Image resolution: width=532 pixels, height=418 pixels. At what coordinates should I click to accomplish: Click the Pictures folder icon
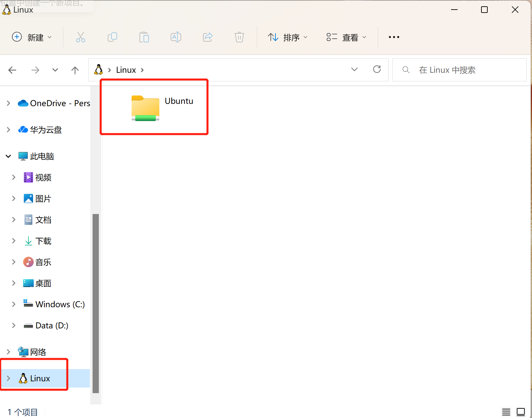28,198
